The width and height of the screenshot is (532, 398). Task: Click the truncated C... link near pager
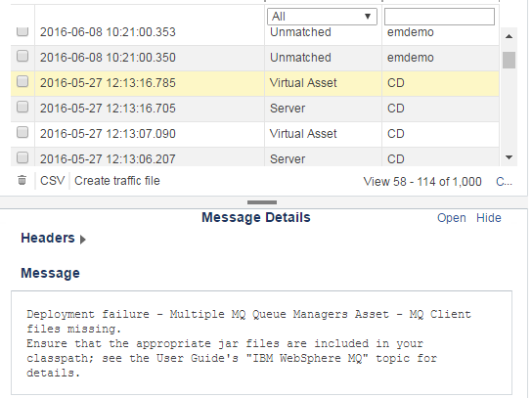pos(504,182)
